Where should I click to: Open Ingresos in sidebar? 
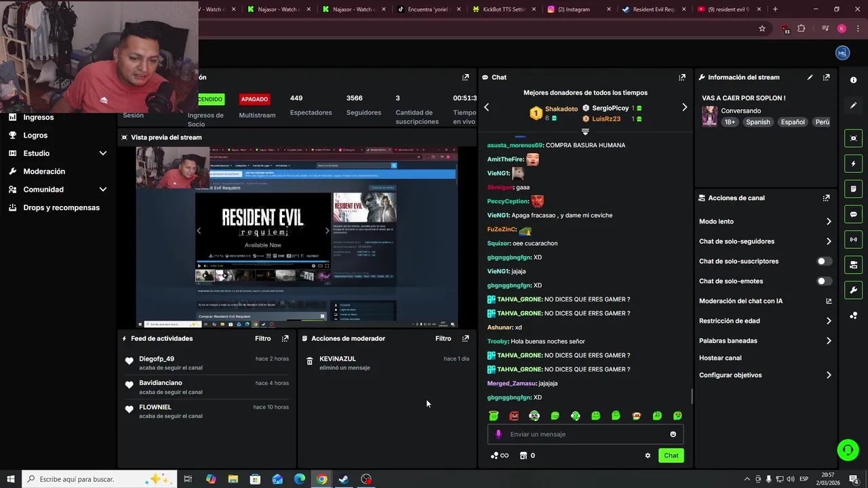pos(38,117)
